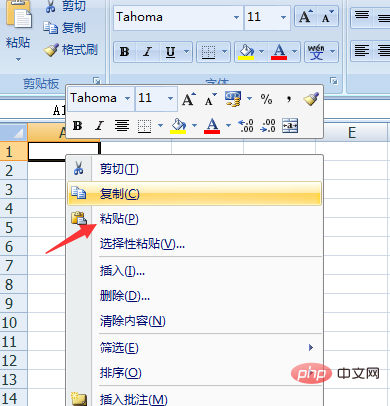
Task: Click the ribbon Grow Font button
Action: click(306, 17)
